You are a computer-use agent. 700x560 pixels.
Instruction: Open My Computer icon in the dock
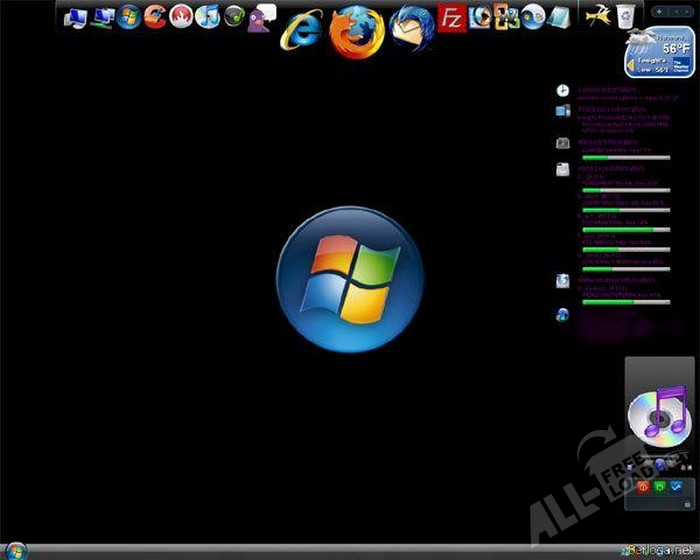(75, 16)
